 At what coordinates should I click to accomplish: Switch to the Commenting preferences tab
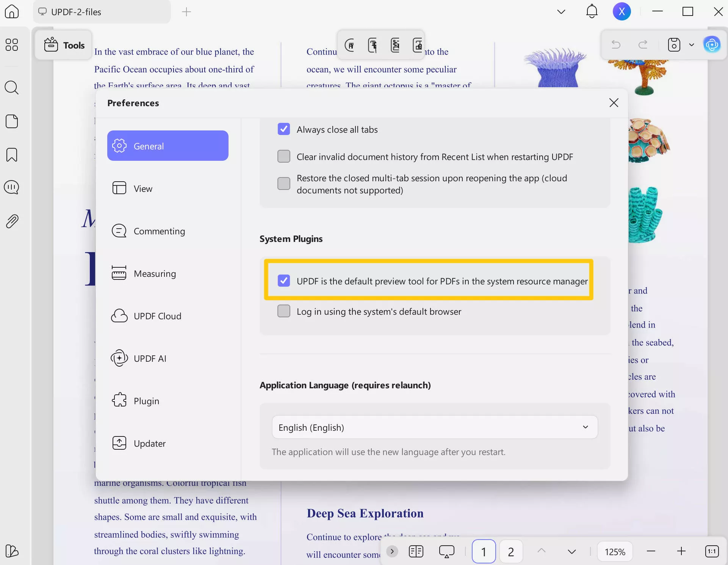[x=159, y=231]
